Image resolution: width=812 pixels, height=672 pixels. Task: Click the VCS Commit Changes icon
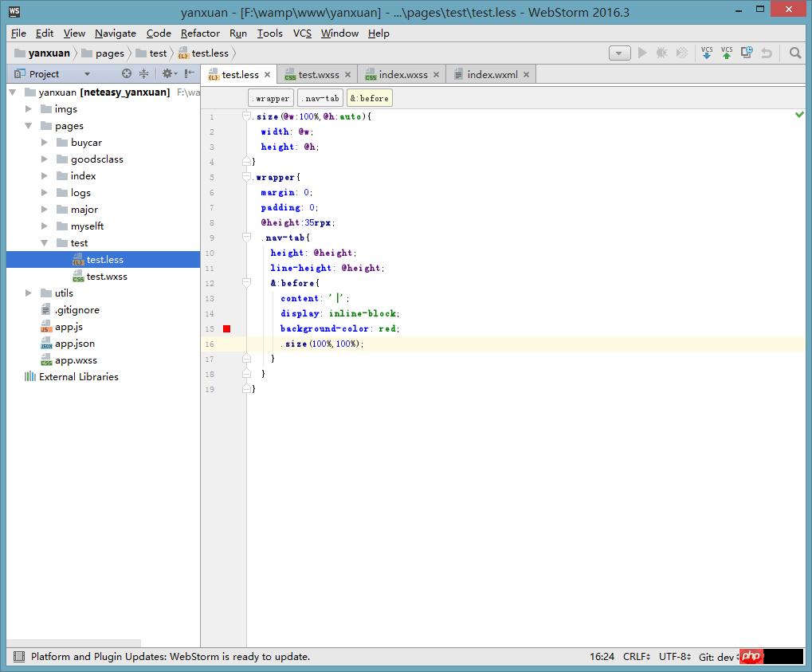coord(726,53)
